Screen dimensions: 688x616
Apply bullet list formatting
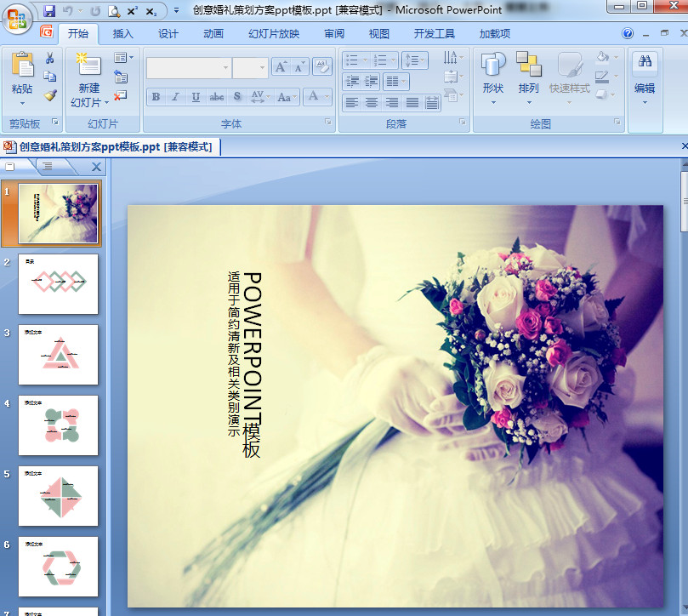point(356,60)
